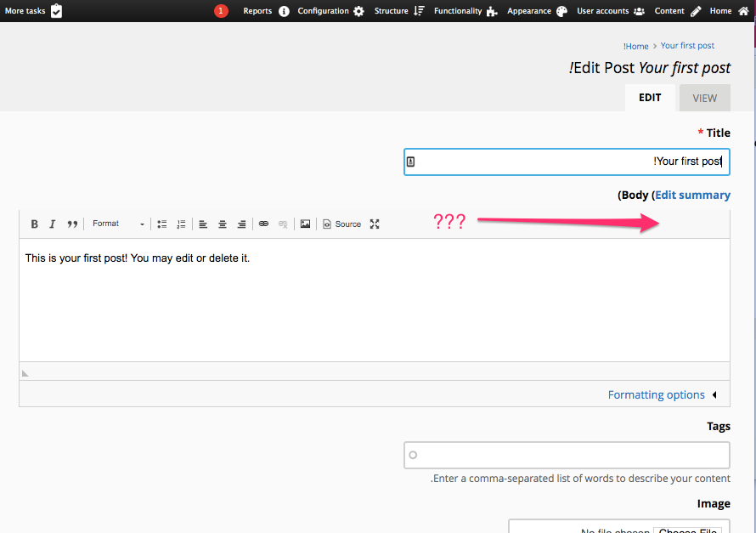Switch to the VIEW tab
This screenshot has height=533, width=756.
tap(704, 97)
